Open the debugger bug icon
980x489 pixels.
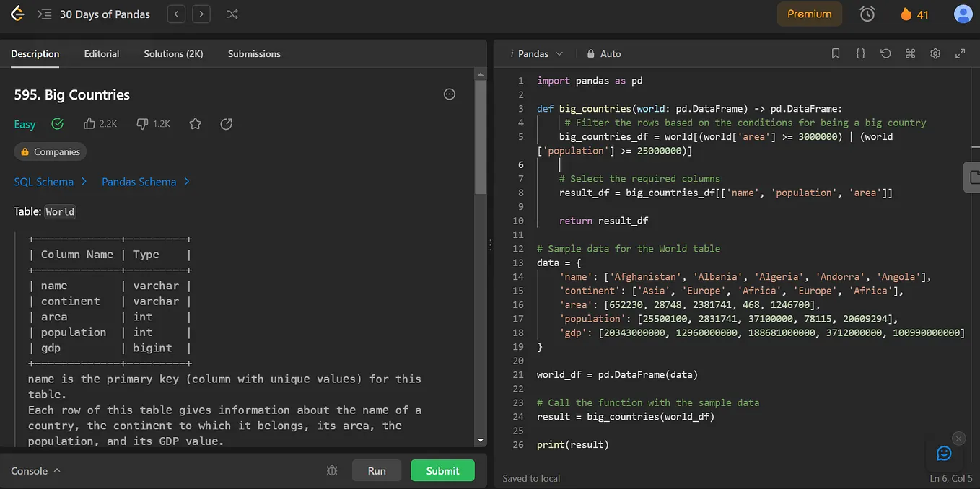[332, 470]
